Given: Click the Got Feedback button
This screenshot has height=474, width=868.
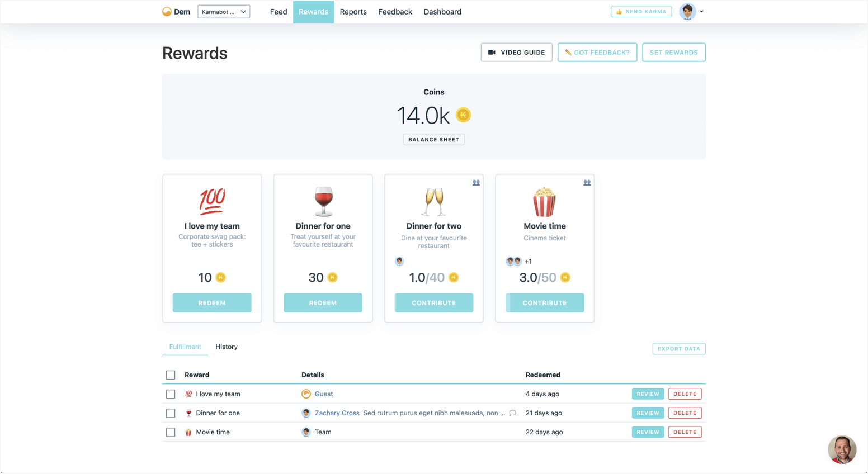Looking at the screenshot, I should coord(597,53).
